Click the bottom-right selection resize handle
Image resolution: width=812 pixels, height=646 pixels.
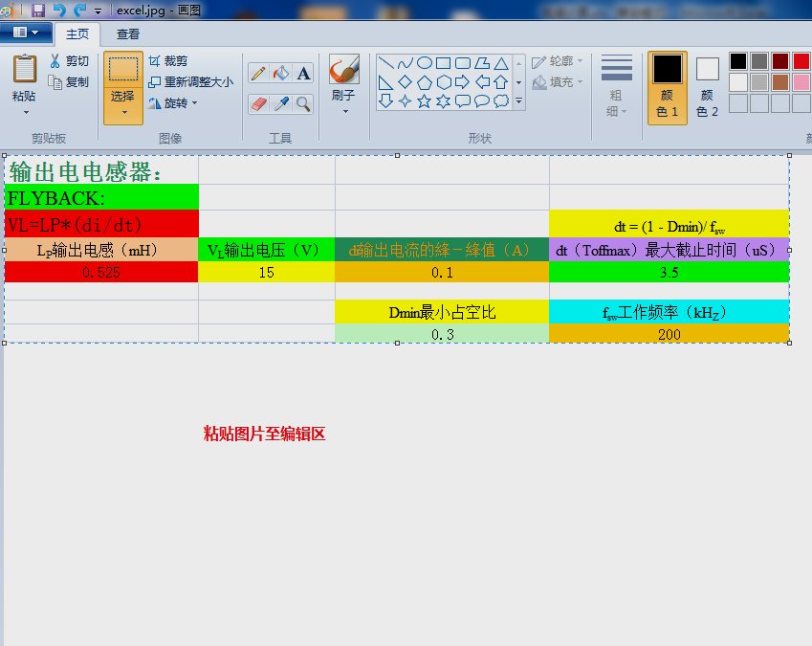click(x=790, y=343)
